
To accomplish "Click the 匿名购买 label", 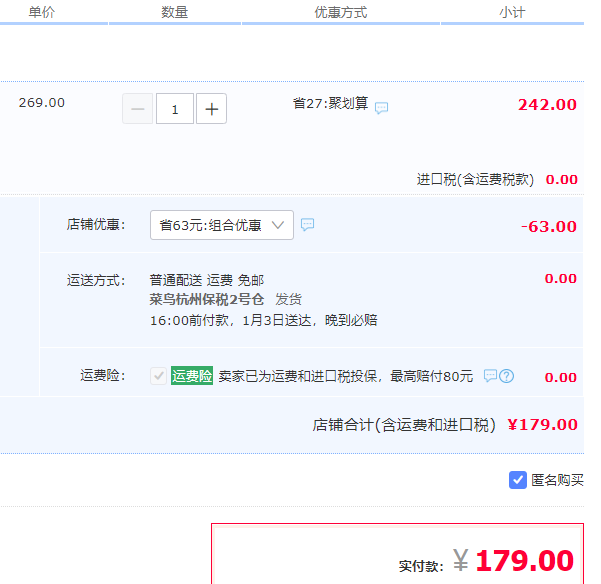I will coord(557,480).
